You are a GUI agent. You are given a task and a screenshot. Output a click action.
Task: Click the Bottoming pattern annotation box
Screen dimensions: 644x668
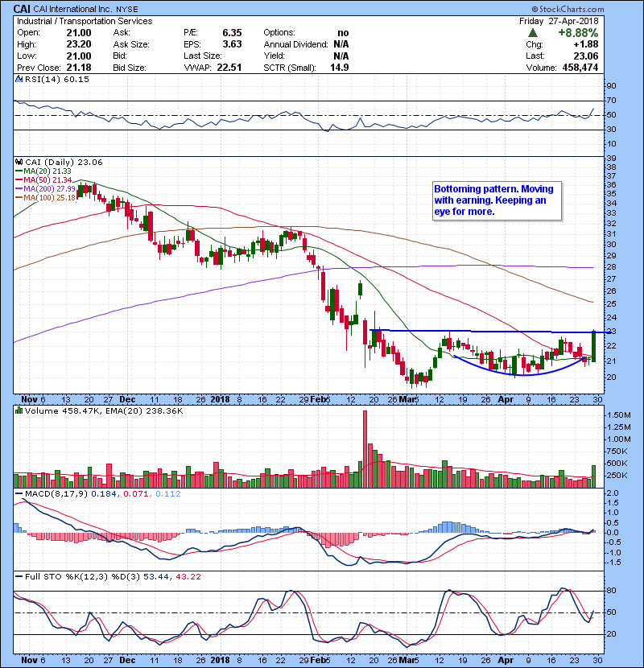pyautogui.click(x=497, y=200)
